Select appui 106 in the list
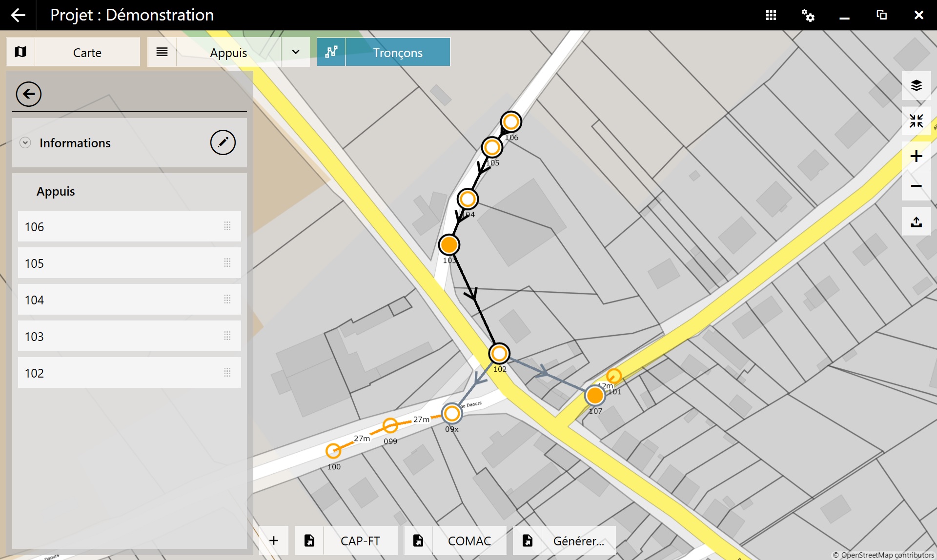The image size is (937, 560). [x=129, y=226]
